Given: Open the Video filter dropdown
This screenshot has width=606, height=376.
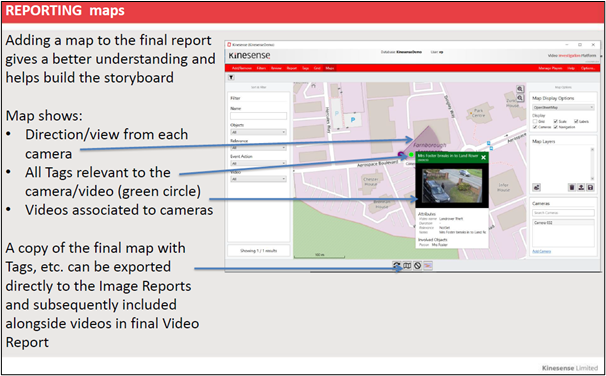Looking at the screenshot, I should [258, 179].
